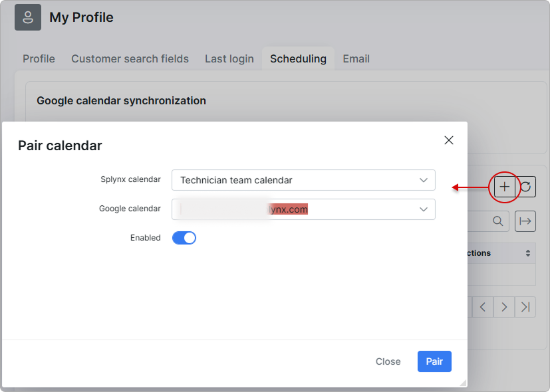
Task: Click the My Profile user avatar icon
Action: 28,17
